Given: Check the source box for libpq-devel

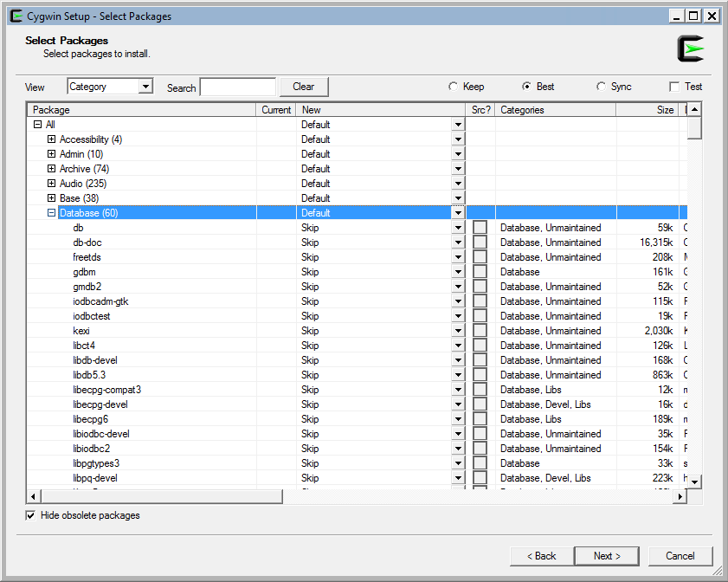Looking at the screenshot, I should (x=480, y=478).
